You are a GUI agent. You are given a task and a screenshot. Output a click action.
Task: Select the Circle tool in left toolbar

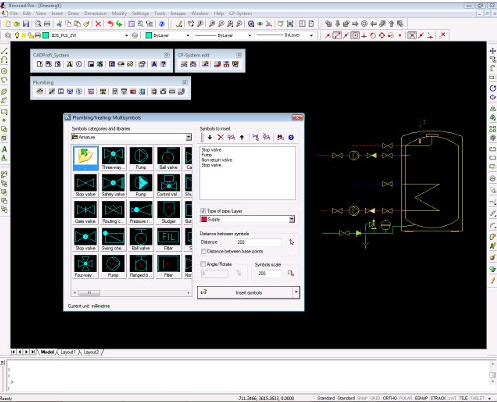click(x=4, y=71)
